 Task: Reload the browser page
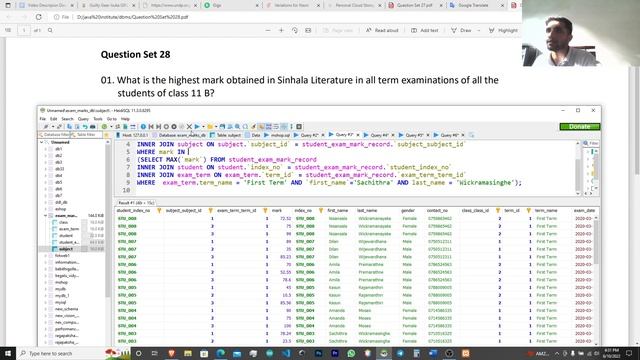[x=38, y=17]
